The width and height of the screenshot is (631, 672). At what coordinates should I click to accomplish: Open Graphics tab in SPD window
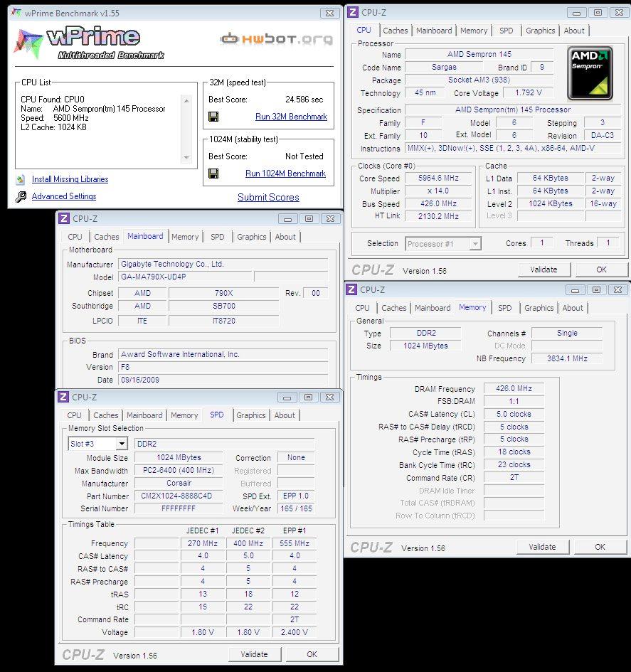point(251,416)
